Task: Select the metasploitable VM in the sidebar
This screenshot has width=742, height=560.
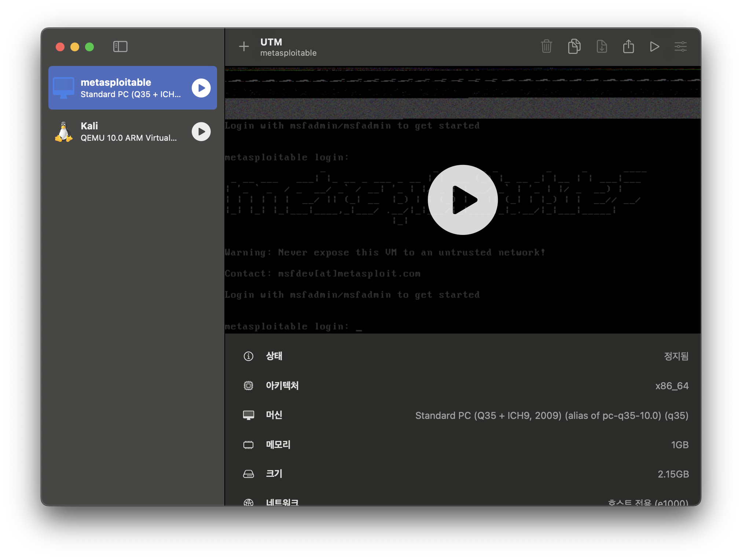Action: 125,88
